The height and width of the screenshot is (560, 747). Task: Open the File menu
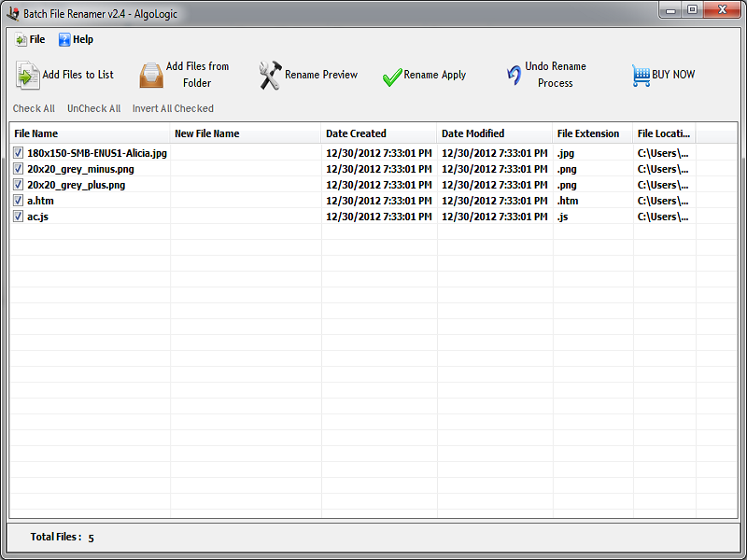30,40
